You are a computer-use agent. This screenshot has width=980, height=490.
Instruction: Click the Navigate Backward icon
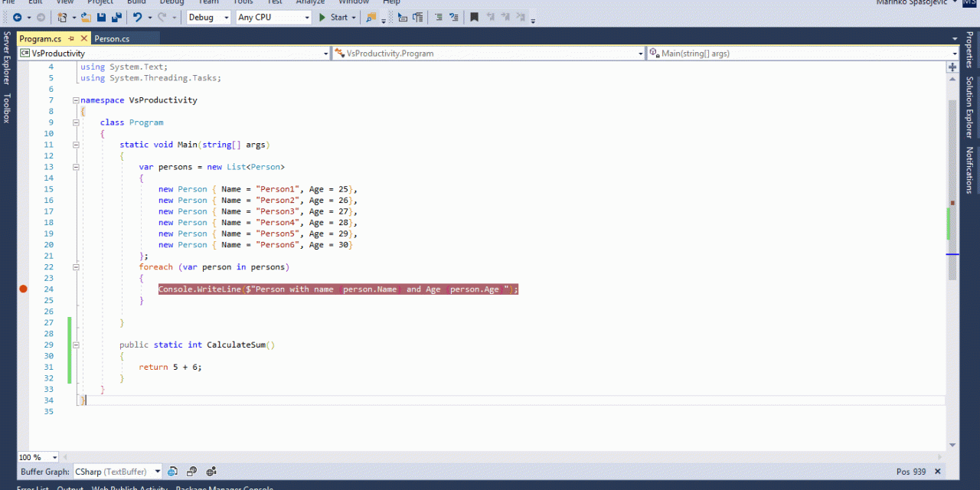17,17
